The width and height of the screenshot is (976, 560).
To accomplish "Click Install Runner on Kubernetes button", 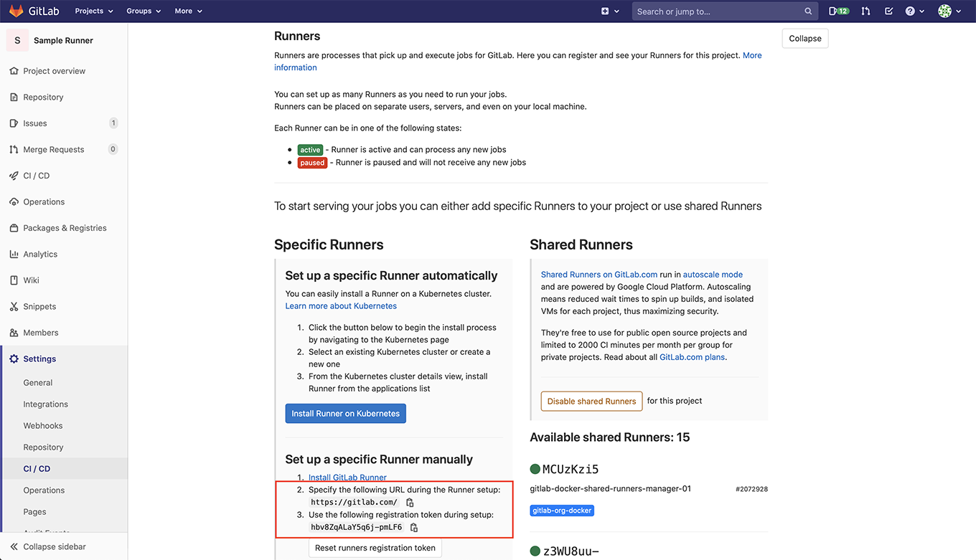I will (346, 413).
